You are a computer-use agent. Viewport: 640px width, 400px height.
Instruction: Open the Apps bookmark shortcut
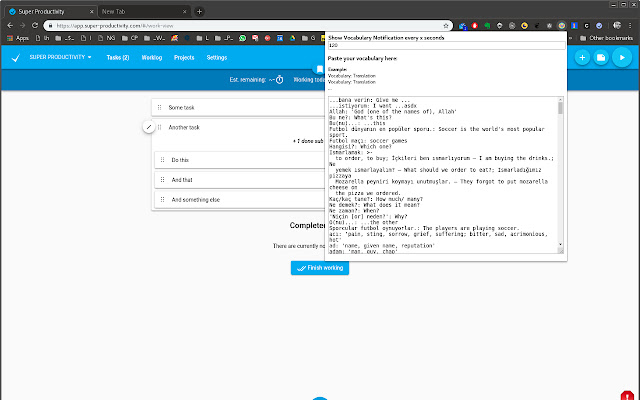(x=18, y=38)
